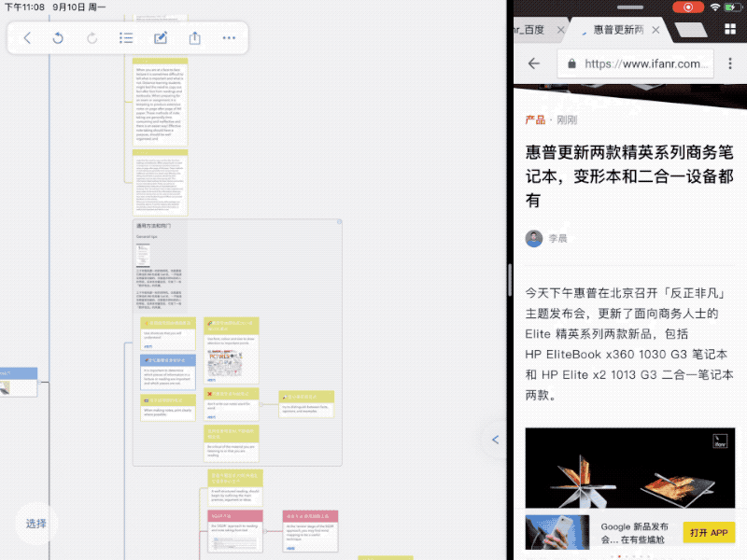Open the more options ellipsis menu
This screenshot has height=560, width=747.
229,38
